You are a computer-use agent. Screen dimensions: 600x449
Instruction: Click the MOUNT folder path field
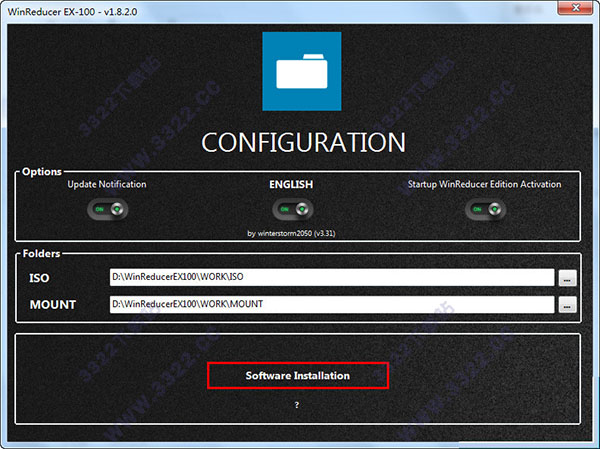coord(332,304)
